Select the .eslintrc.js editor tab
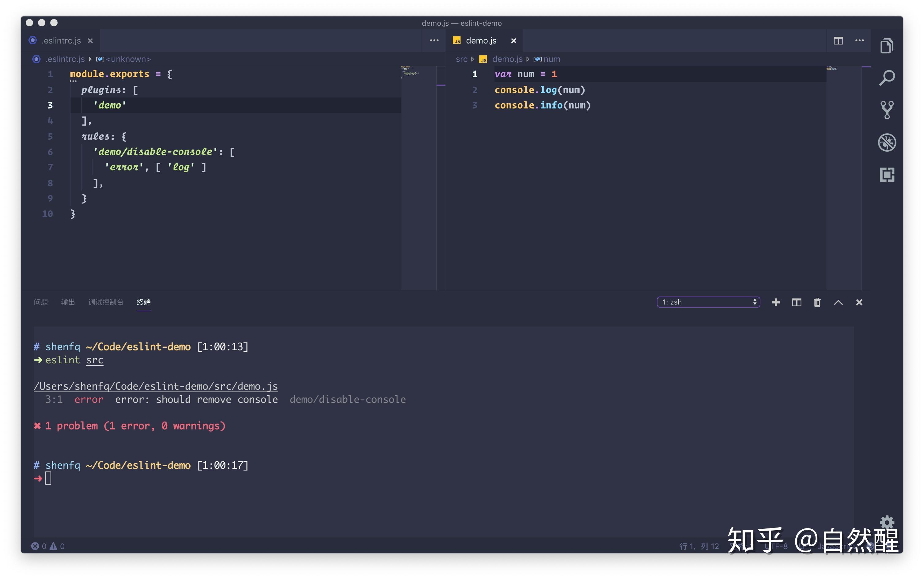Screen dimensions: 924x579 point(61,40)
